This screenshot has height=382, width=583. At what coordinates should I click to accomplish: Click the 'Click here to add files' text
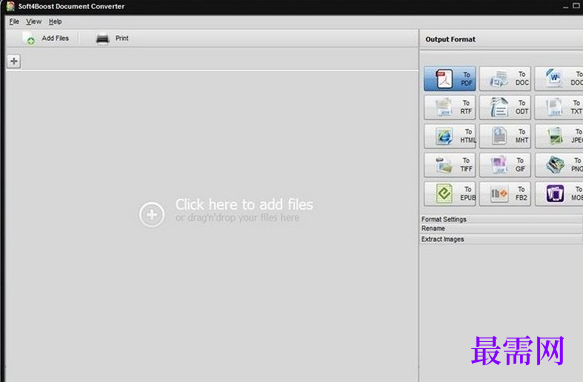click(244, 205)
